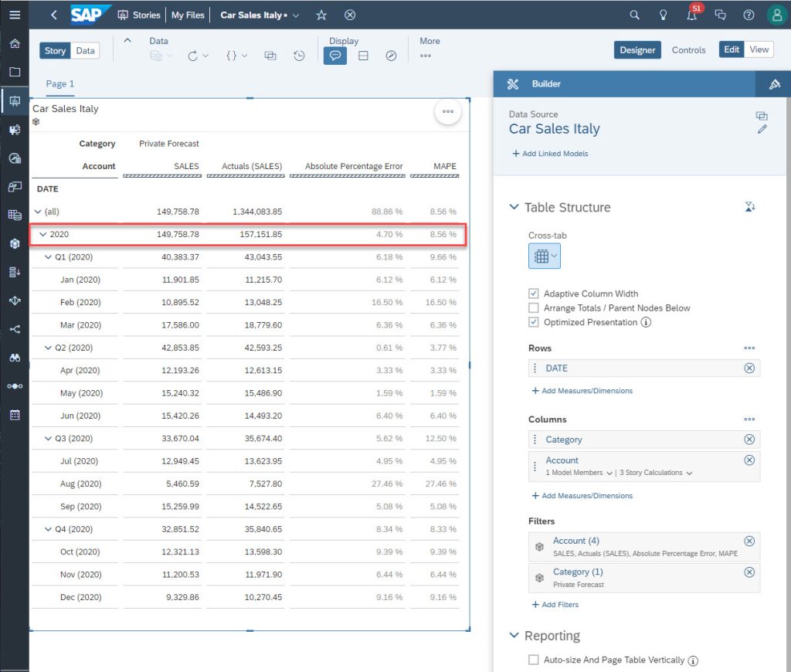Open the help question mark icon
791x672 pixels.
(x=749, y=15)
